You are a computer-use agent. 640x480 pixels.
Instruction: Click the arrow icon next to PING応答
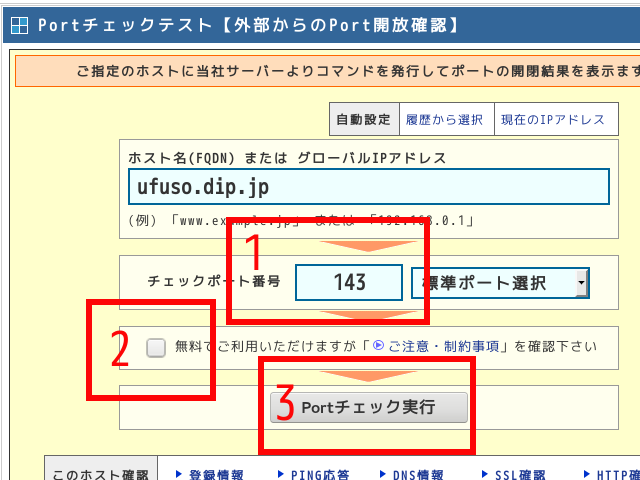[281, 474]
